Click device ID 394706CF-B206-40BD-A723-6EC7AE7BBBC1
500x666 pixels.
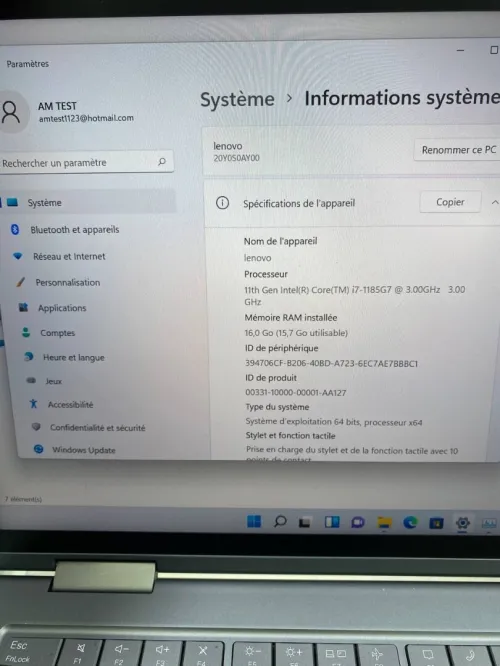coord(331,363)
